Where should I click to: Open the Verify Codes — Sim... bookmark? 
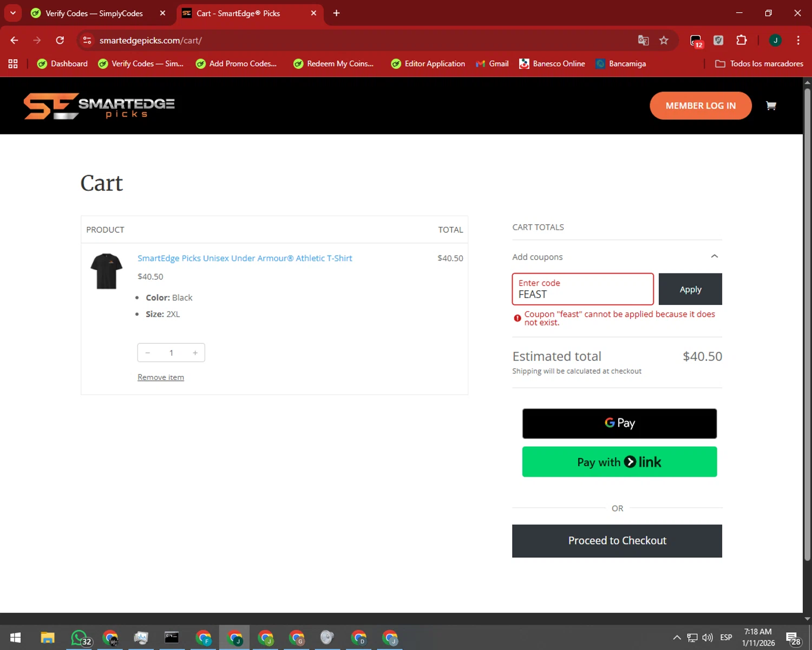click(x=141, y=63)
